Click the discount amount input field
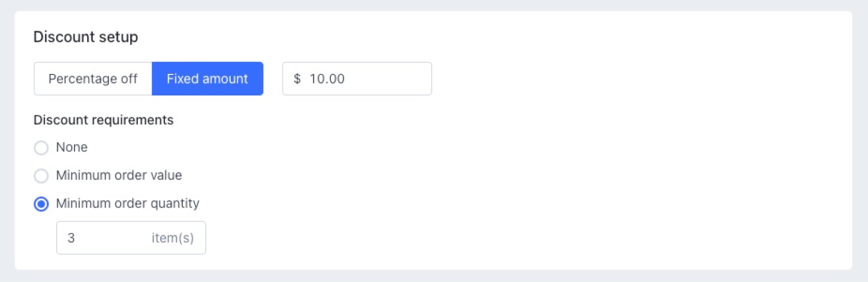Screen dimensions: 868x282 [x=368, y=79]
